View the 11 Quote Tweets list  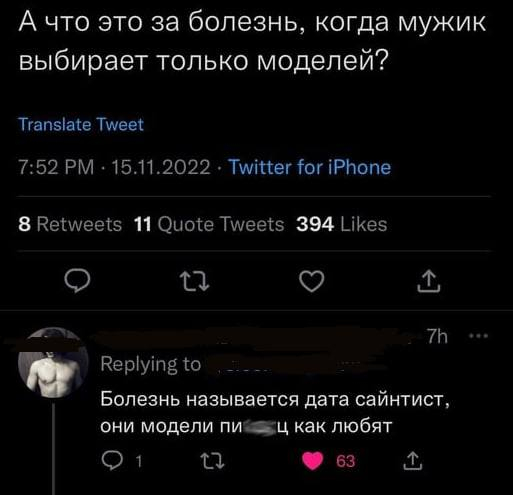[209, 224]
